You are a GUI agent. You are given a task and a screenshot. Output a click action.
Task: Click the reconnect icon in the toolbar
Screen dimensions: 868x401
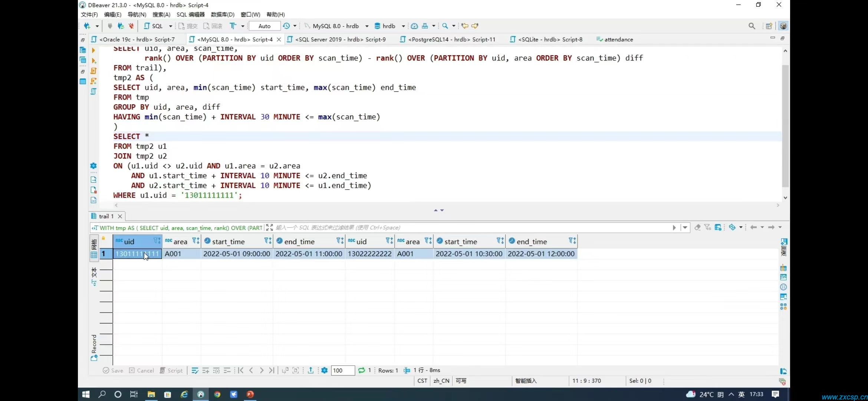coord(121,26)
